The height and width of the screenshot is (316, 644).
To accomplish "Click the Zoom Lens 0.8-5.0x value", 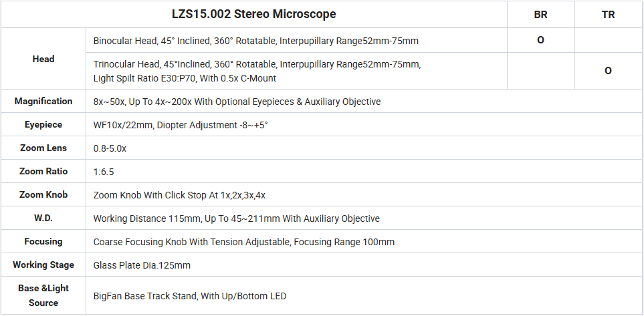I will pos(110,148).
